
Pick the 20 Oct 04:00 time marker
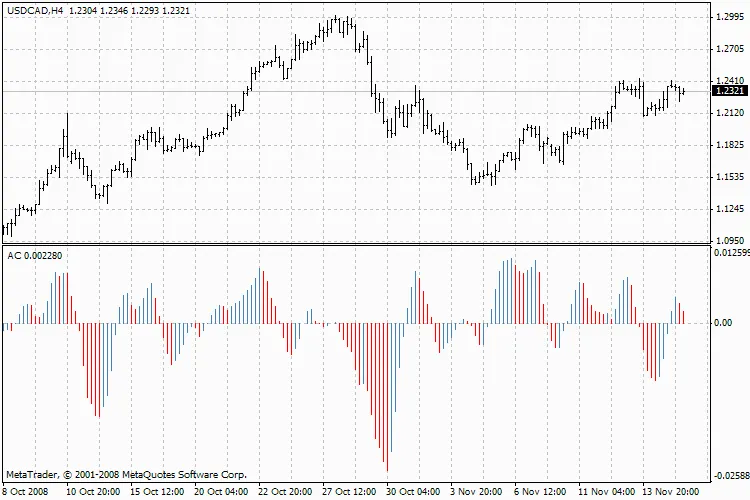pyautogui.click(x=221, y=492)
